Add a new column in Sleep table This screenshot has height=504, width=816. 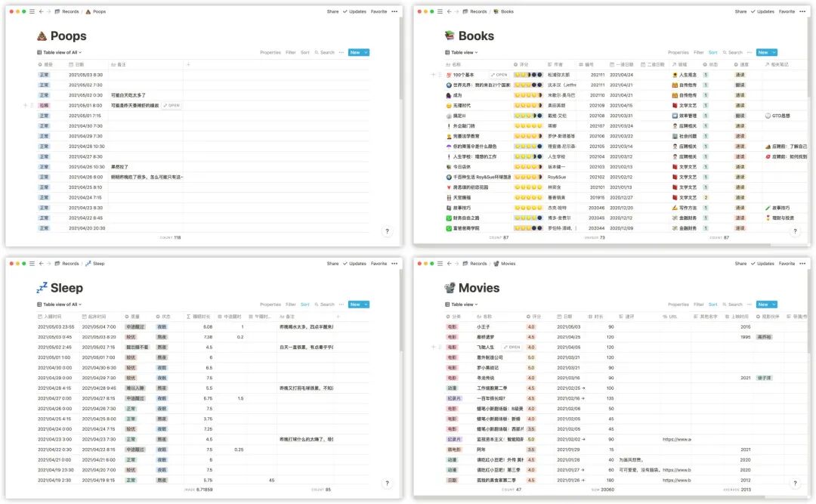[x=338, y=317]
